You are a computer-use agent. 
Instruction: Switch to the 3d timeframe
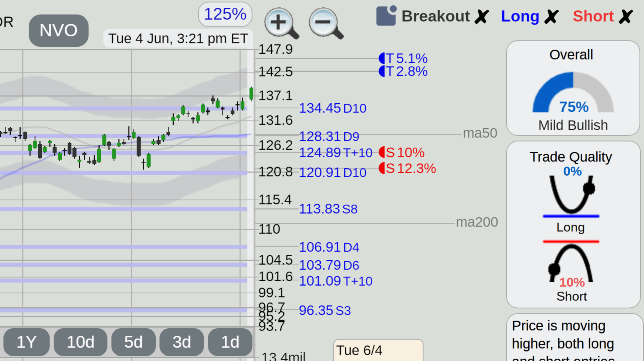182,342
